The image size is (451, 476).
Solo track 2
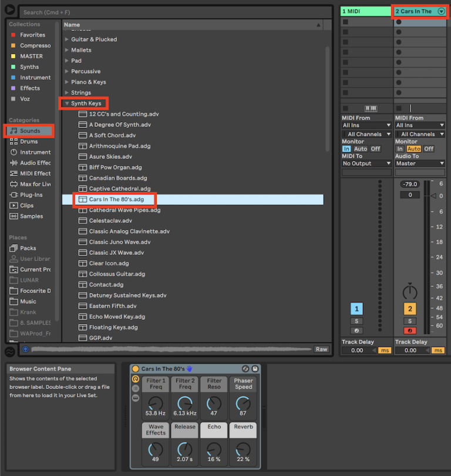(x=410, y=321)
